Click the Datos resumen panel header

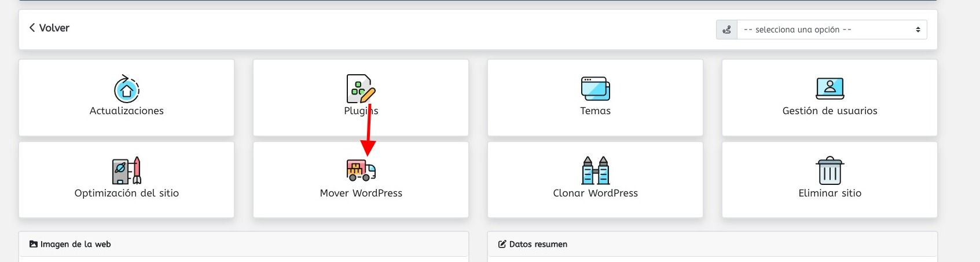[x=712, y=244]
